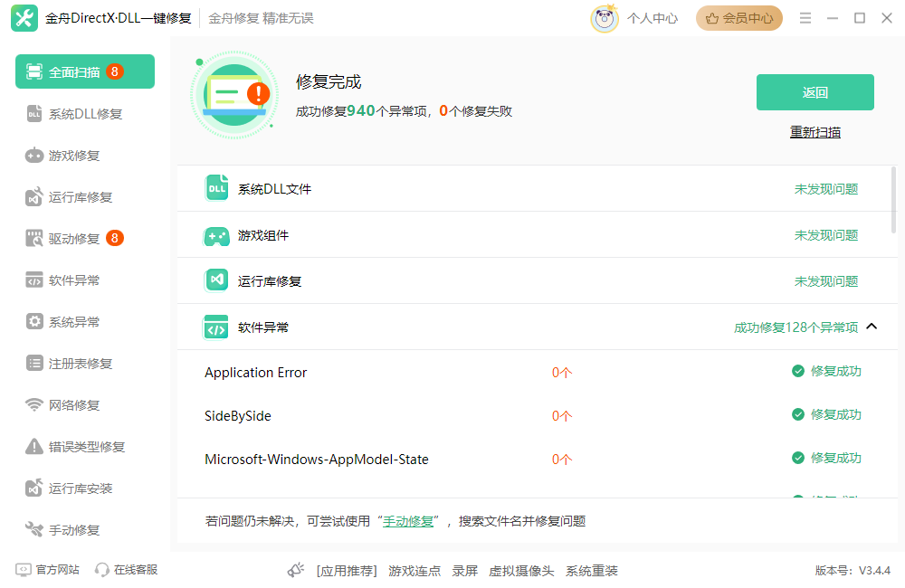
Task: Click the Wi-Fi icon for 网络修复
Action: 34,404
